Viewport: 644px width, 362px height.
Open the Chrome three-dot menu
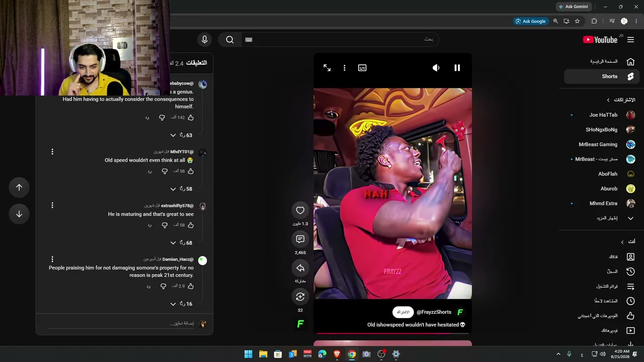click(636, 21)
